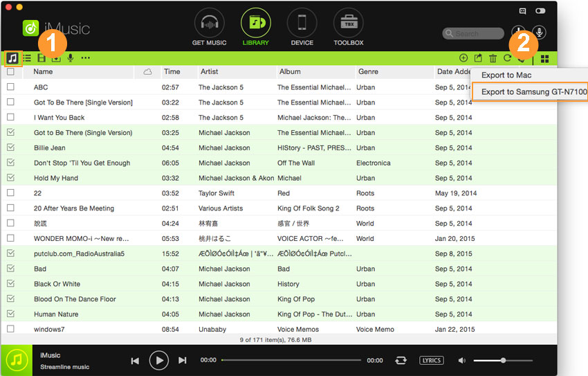Refresh the library with the reload icon
The height and width of the screenshot is (376, 588).
click(x=508, y=59)
